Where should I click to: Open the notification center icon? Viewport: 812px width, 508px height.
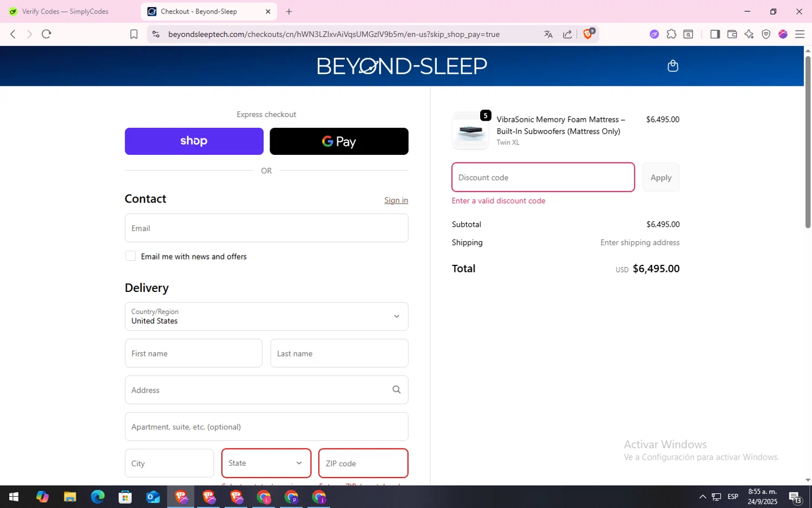coord(795,497)
